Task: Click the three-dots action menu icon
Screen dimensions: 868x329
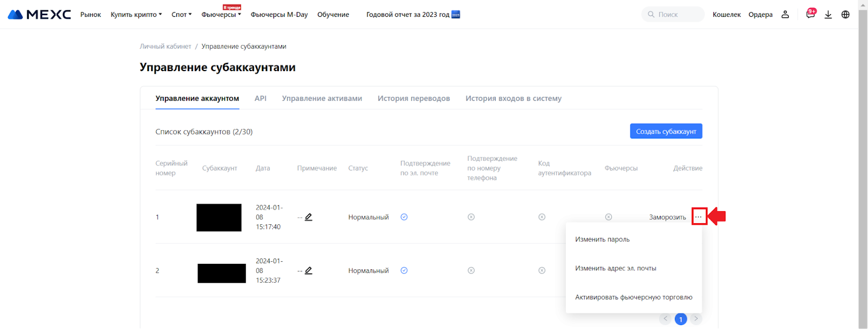Action: coord(699,217)
